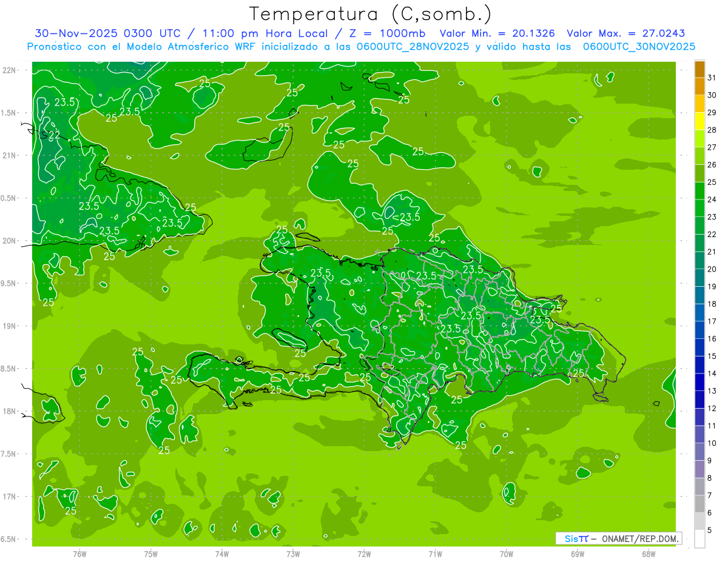Click the 74W longitude axis label

click(x=222, y=554)
